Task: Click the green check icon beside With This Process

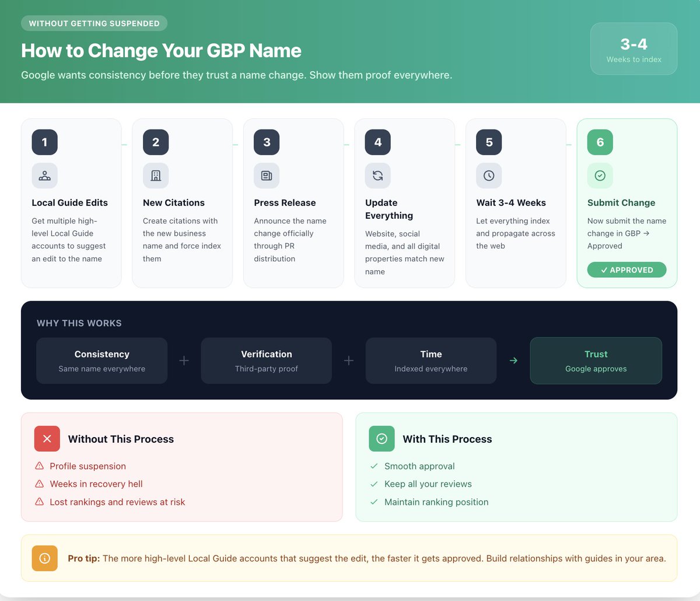Action: point(381,439)
